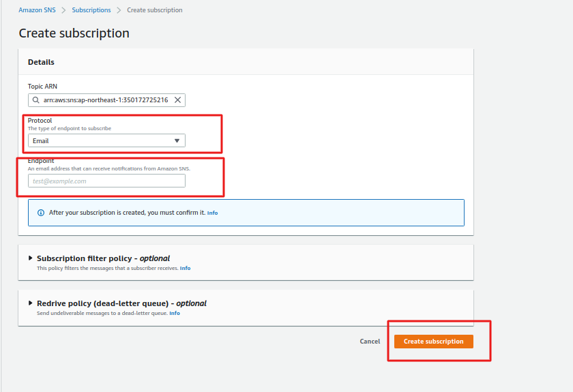Screen dimensions: 573x392
Task: Click the info circle icon in confirmation notice
Action: click(x=40, y=213)
